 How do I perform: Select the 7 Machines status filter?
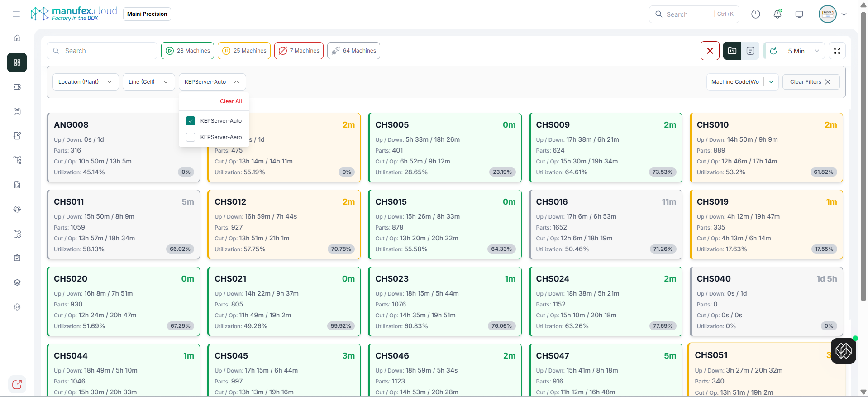(299, 51)
